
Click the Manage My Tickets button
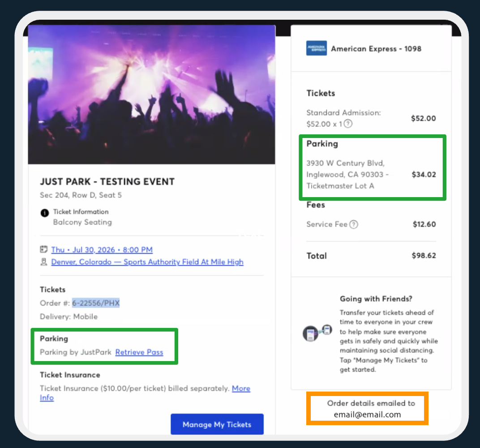[217, 424]
